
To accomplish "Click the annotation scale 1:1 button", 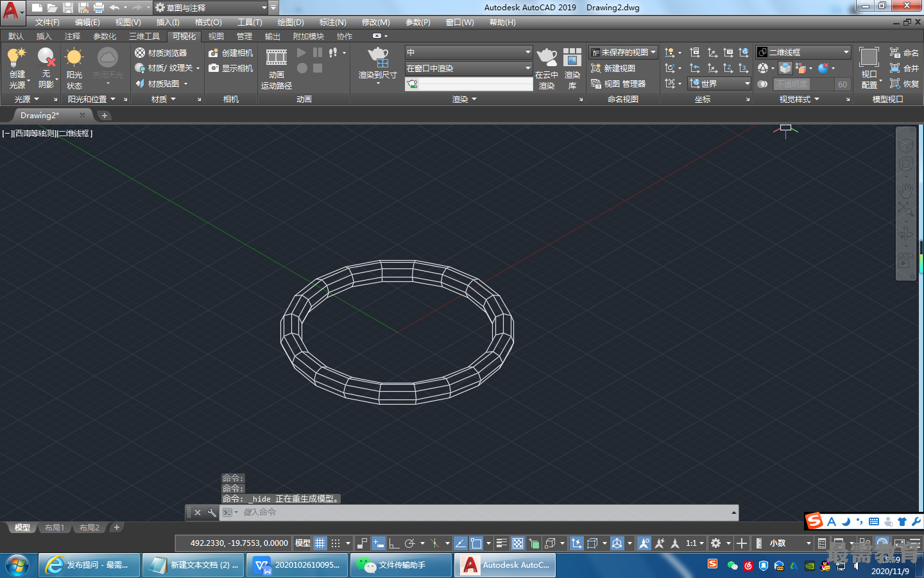I will pyautogui.click(x=694, y=543).
